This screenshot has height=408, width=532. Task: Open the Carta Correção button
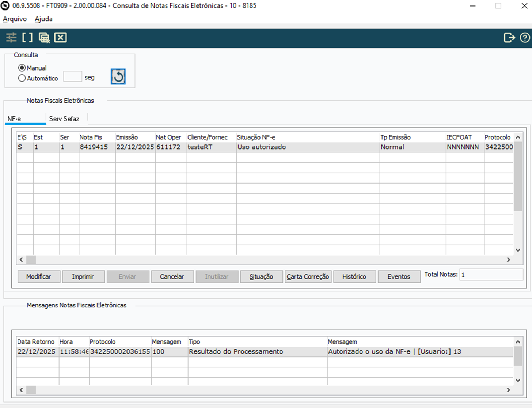point(308,276)
